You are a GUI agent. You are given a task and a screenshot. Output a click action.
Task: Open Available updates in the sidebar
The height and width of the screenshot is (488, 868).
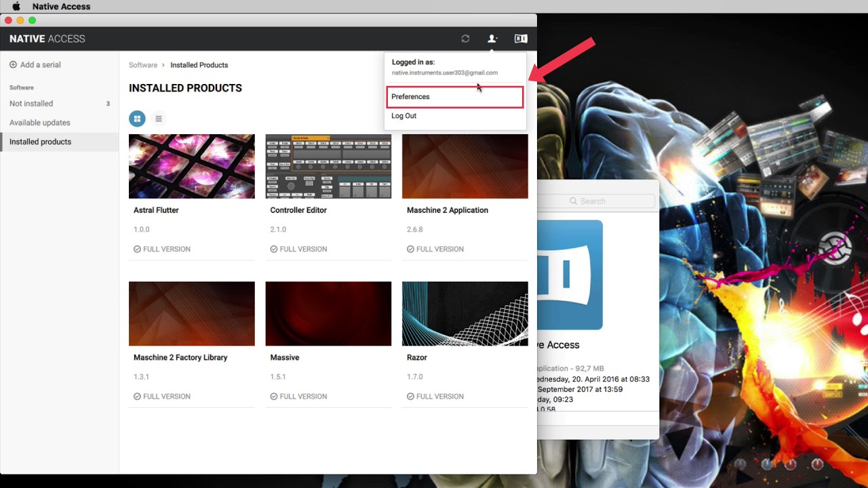tap(40, 123)
